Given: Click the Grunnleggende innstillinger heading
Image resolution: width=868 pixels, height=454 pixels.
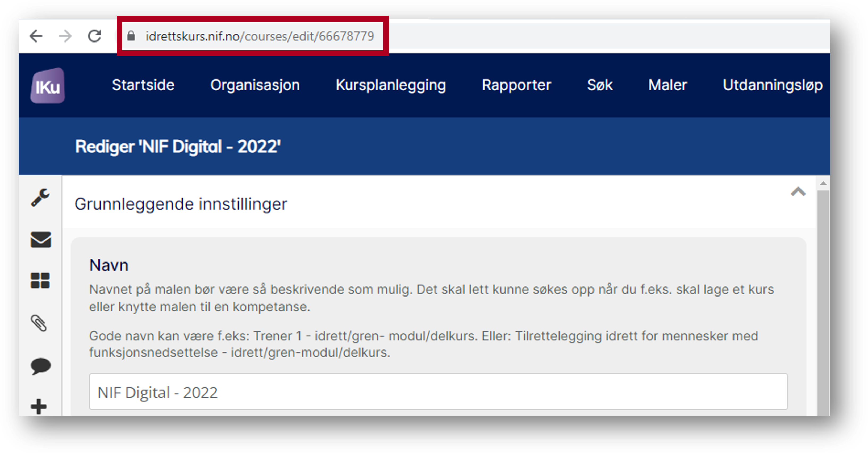Looking at the screenshot, I should [181, 204].
